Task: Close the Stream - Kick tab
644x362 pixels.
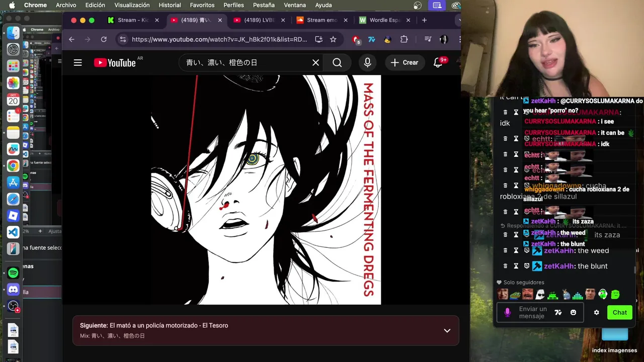Action: tap(157, 20)
